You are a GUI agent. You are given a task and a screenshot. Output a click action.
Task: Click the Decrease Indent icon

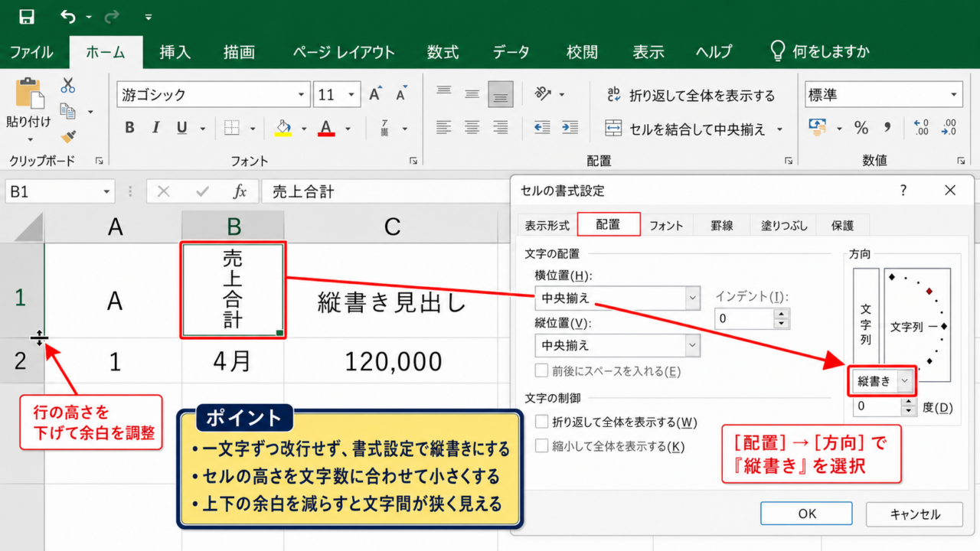click(542, 127)
